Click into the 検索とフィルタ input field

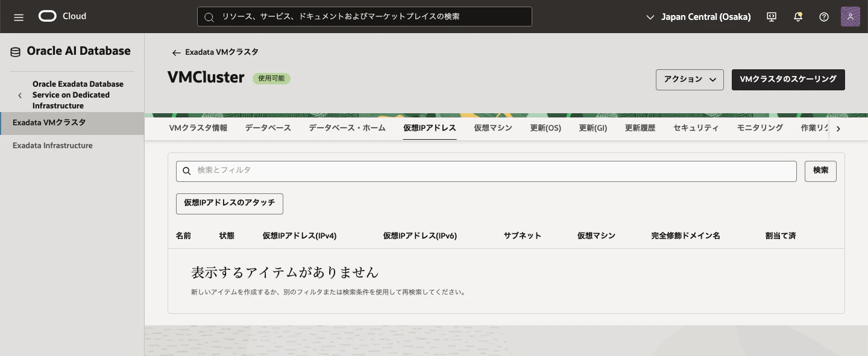click(x=486, y=171)
